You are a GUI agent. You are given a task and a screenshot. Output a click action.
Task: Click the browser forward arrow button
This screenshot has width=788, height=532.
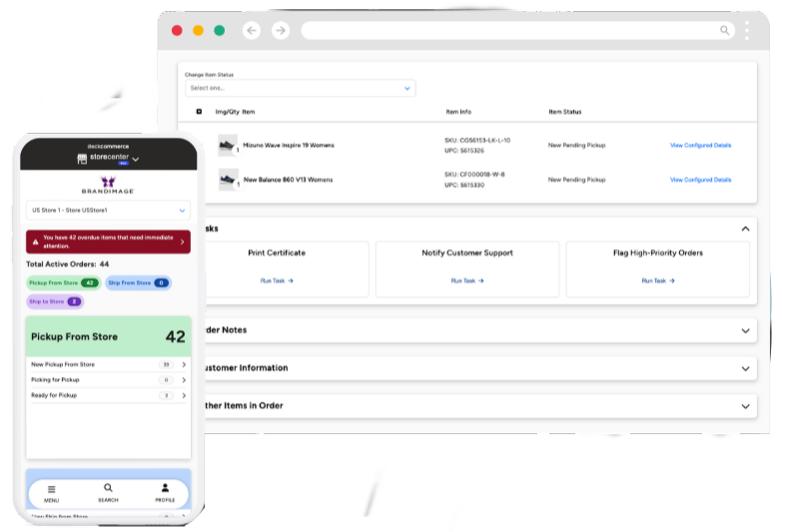(281, 31)
